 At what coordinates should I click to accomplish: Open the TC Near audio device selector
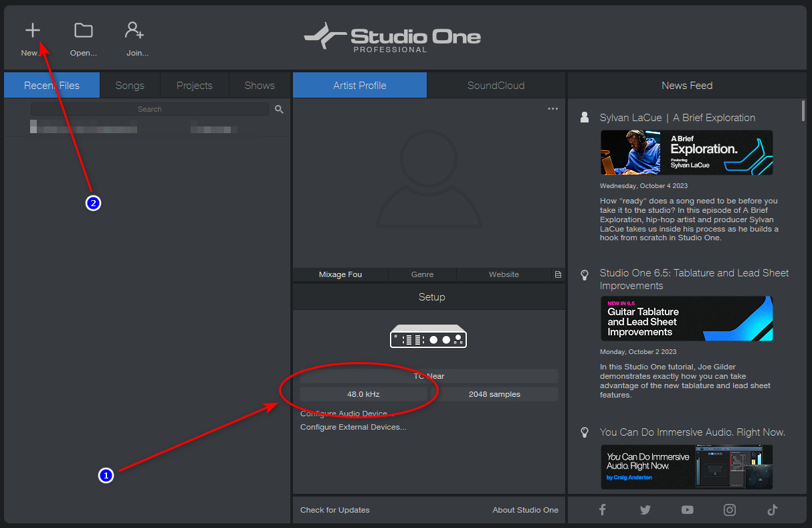coord(429,376)
